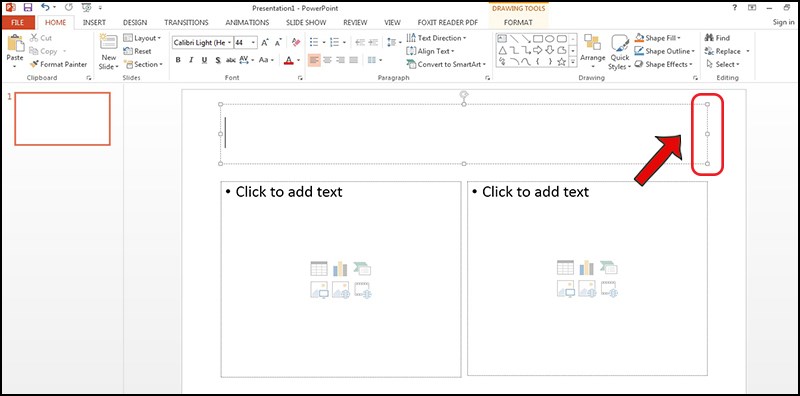Align text to the right
This screenshot has width=800, height=396.
pos(340,60)
